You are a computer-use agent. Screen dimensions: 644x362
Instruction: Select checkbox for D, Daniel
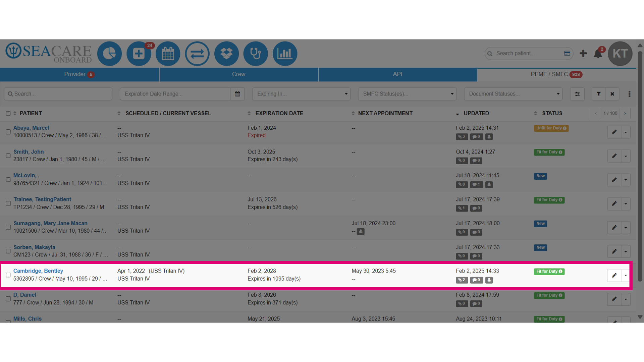point(8,299)
